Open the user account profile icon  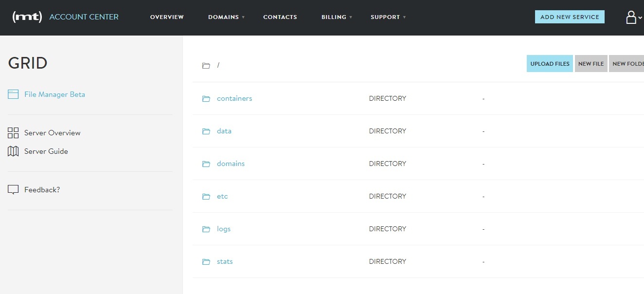(x=631, y=18)
